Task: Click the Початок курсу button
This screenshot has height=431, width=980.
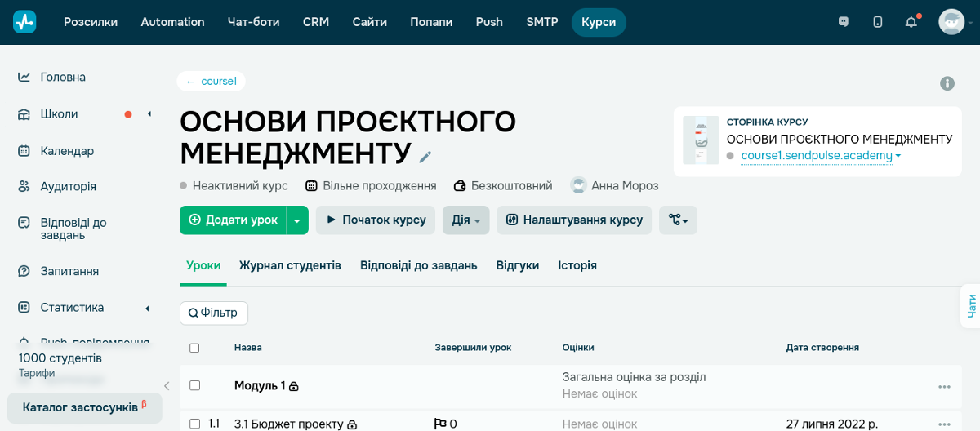Action: (376, 220)
